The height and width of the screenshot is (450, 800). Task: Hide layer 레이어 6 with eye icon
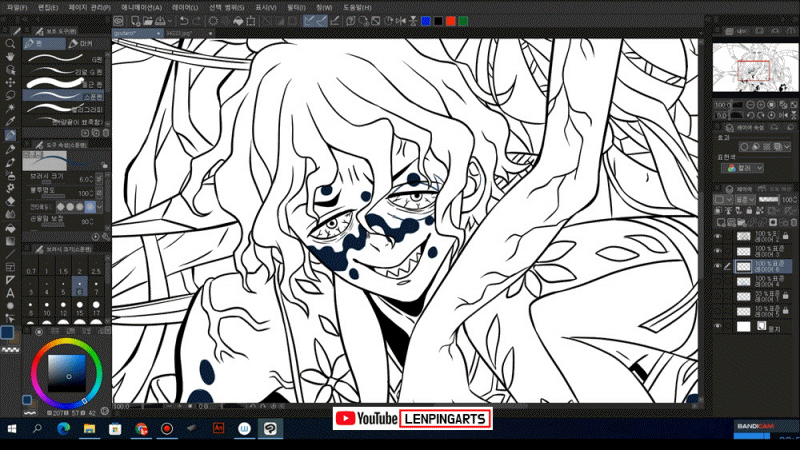click(x=718, y=266)
